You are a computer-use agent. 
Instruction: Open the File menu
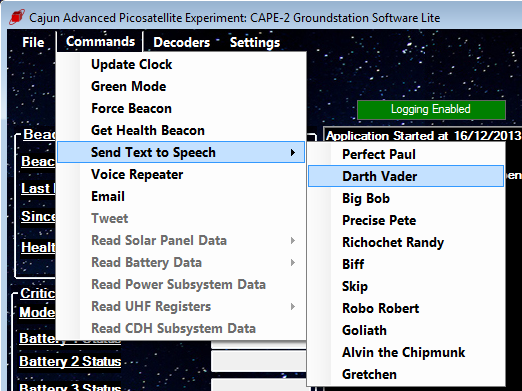click(x=33, y=42)
